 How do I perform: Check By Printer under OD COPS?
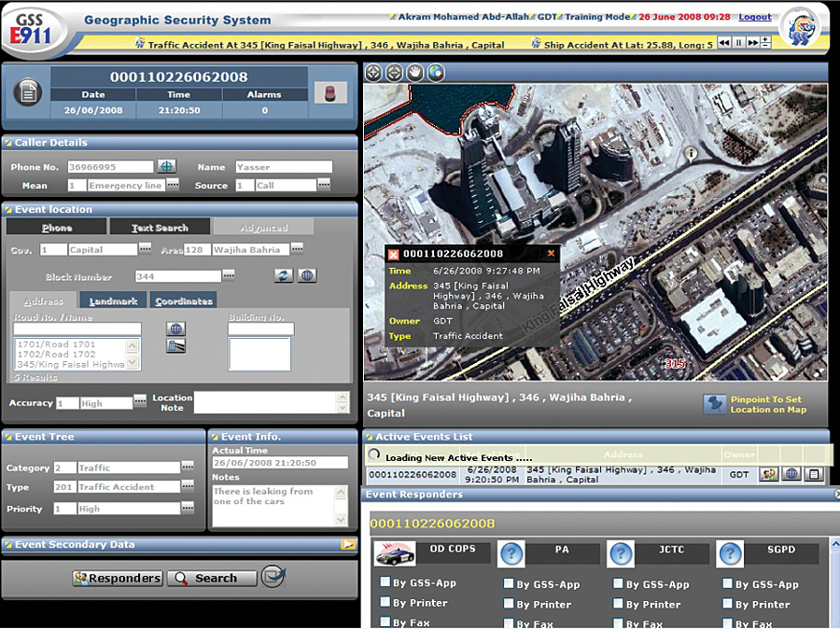point(385,602)
